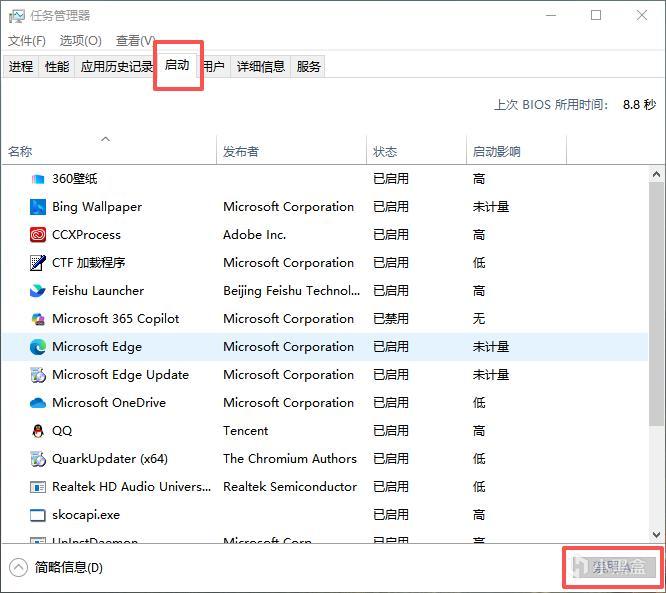
Task: Switch to the 进程 tab
Action: (21, 67)
